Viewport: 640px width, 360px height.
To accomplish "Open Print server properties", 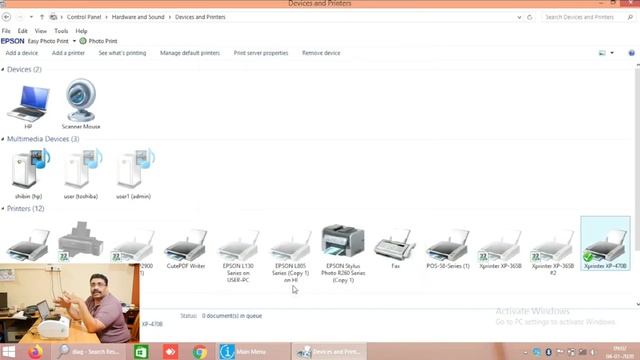I will click(x=261, y=53).
